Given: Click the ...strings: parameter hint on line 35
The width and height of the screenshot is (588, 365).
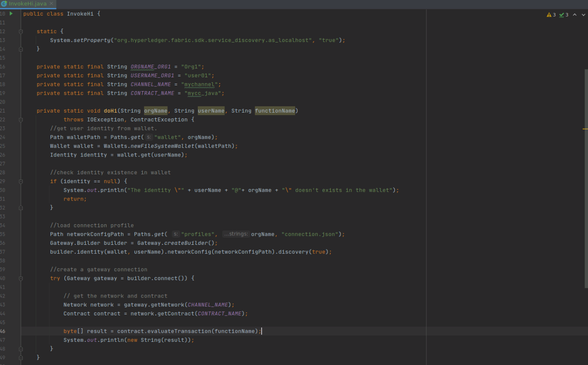Looking at the screenshot, I should [236, 234].
